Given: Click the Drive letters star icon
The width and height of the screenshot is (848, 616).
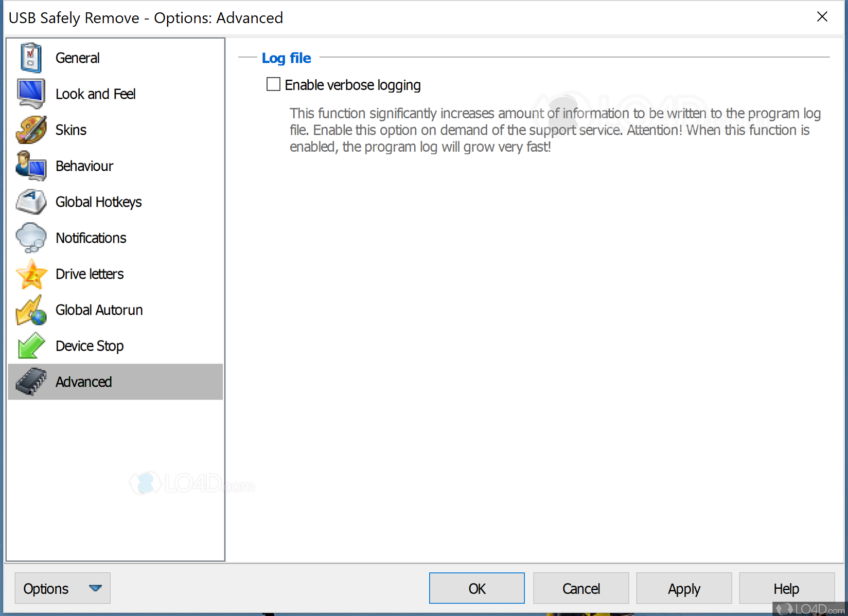Looking at the screenshot, I should (x=30, y=274).
